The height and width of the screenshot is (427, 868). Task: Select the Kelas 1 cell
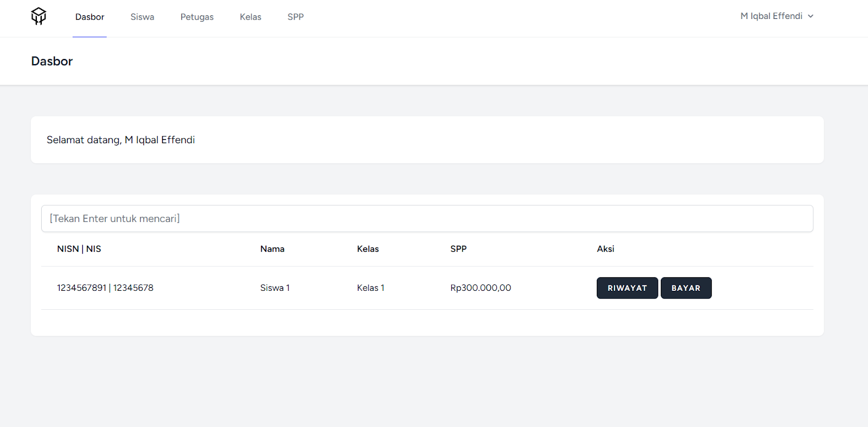click(x=371, y=288)
